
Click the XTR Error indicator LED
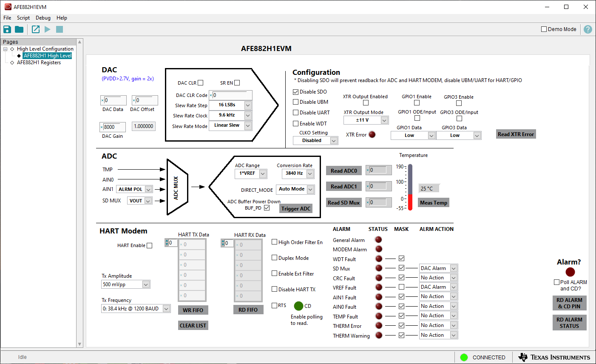[372, 135]
